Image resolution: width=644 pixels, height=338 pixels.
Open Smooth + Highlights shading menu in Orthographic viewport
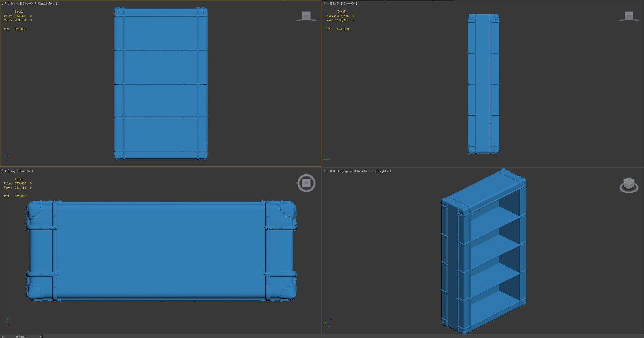(372, 171)
